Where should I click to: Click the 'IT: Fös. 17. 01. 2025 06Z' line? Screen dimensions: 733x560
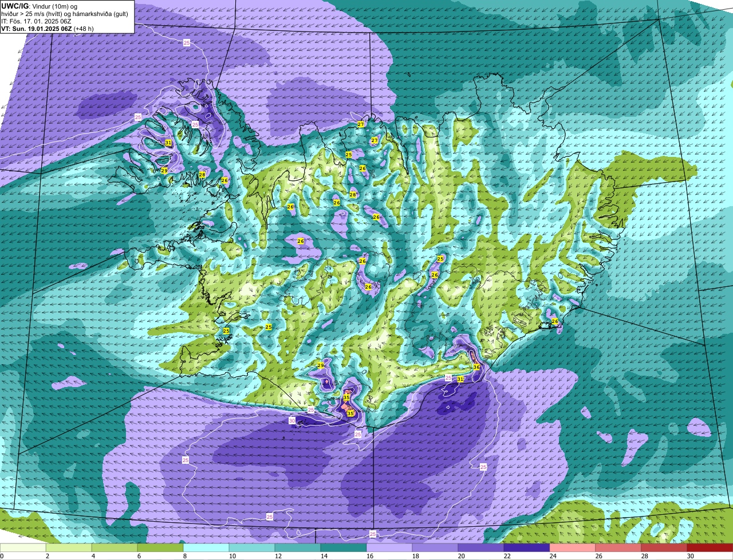click(36, 21)
